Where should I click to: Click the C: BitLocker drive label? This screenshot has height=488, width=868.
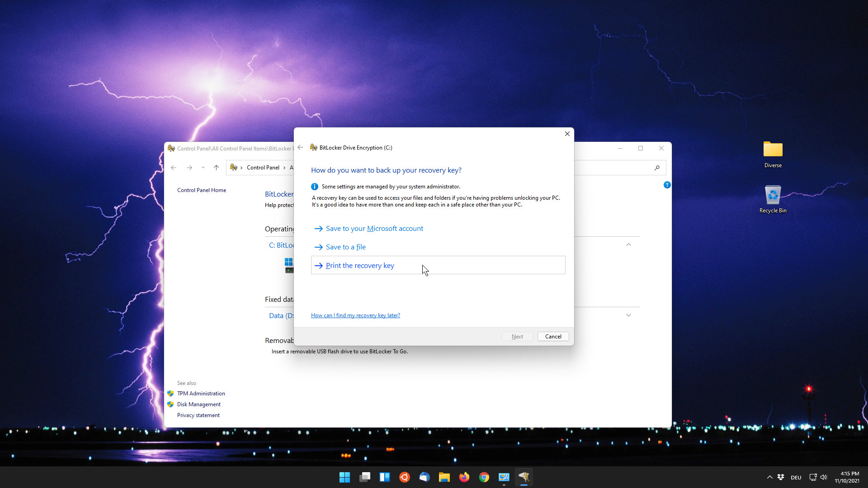click(x=281, y=245)
